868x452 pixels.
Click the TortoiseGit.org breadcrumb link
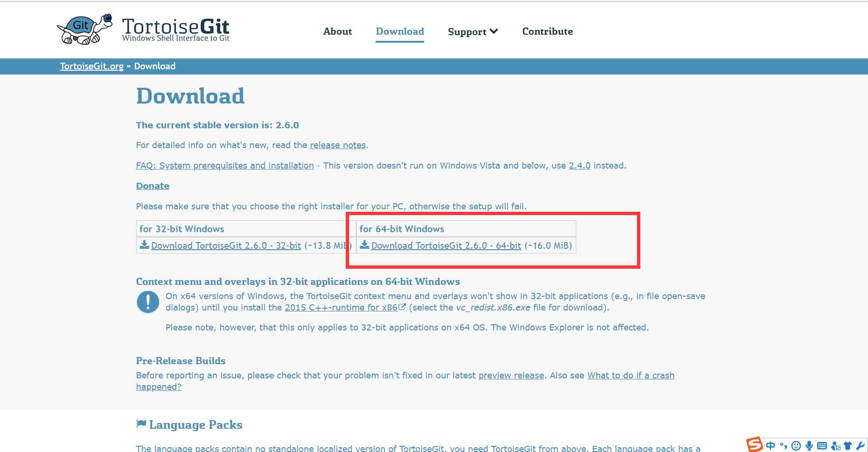click(92, 66)
